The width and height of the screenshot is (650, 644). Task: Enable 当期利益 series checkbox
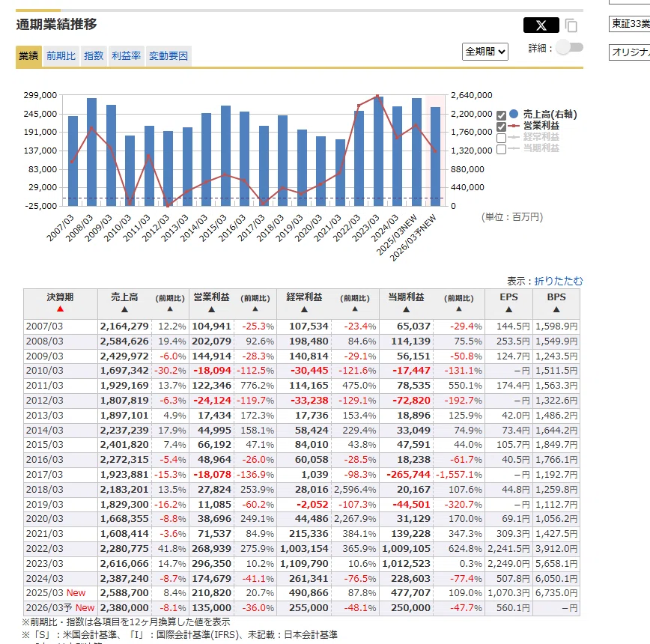coord(501,149)
